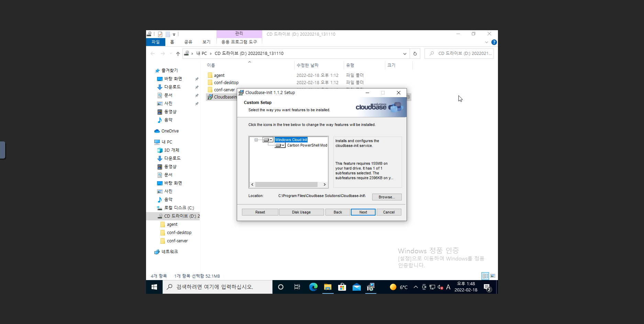This screenshot has width=644, height=324.
Task: Click the Explorer up-directory arrow
Action: pos(178,54)
